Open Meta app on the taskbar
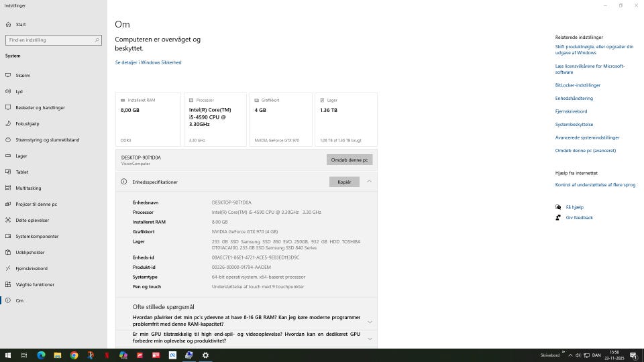644x362 pixels. [x=172, y=355]
